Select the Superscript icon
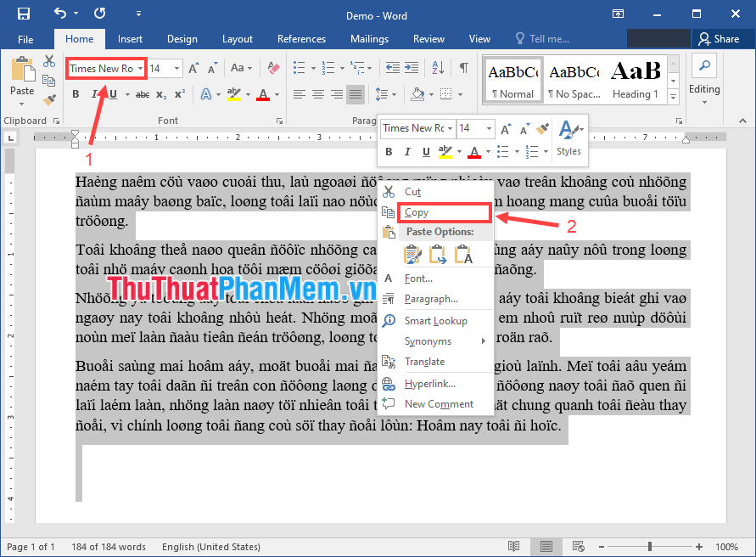The height and width of the screenshot is (557, 756). (x=180, y=93)
